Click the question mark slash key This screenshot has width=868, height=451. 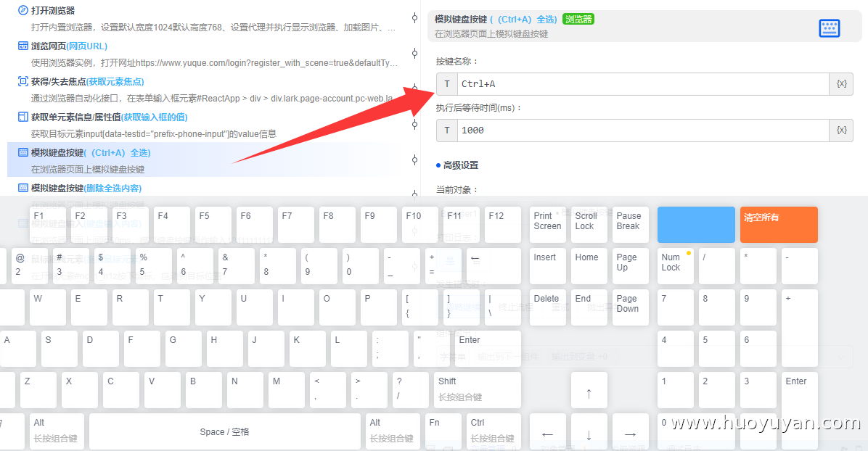[x=410, y=390]
